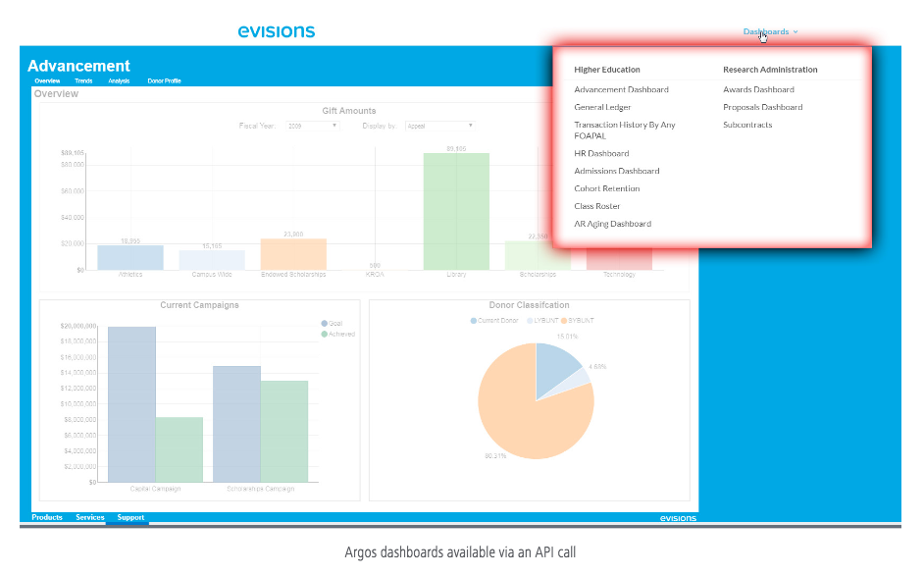Click the evisions logo in footer
This screenshot has width=924, height=575.
pyautogui.click(x=678, y=518)
